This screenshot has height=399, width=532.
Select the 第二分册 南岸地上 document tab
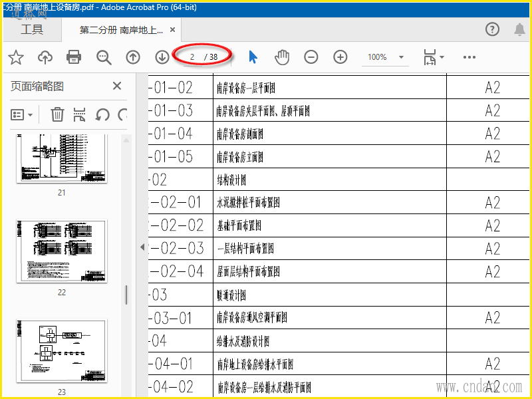pos(121,30)
